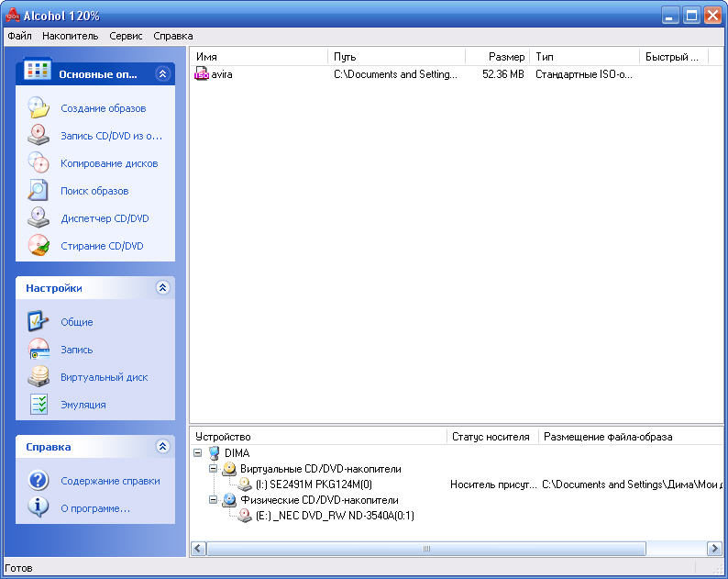Click the Создание образов disc icon
This screenshot has height=579, width=728.
(39, 107)
